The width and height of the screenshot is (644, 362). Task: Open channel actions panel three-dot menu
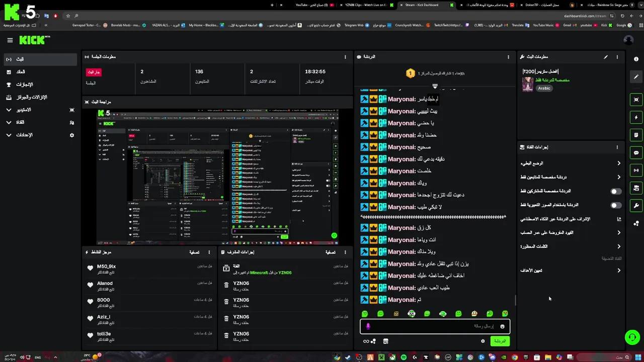(617, 147)
